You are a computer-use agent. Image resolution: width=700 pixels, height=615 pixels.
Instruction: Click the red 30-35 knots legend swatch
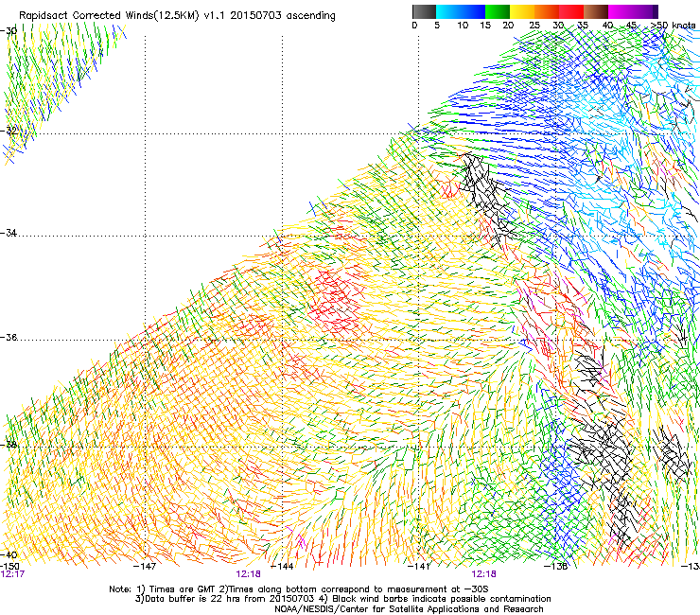point(571,11)
